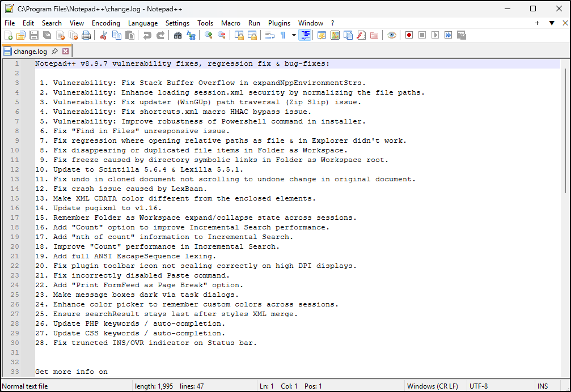Save the current file using toolbar icon
This screenshot has width=571, height=392.
34,35
